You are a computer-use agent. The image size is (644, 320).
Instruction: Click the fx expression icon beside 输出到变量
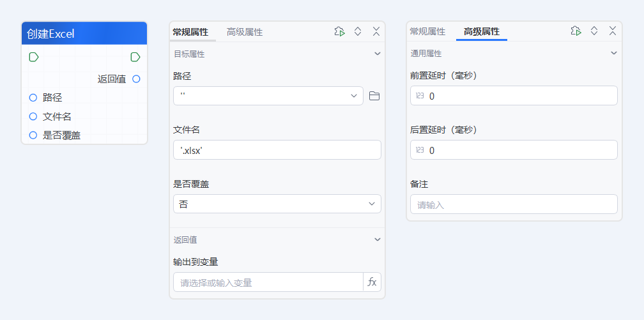[372, 282]
